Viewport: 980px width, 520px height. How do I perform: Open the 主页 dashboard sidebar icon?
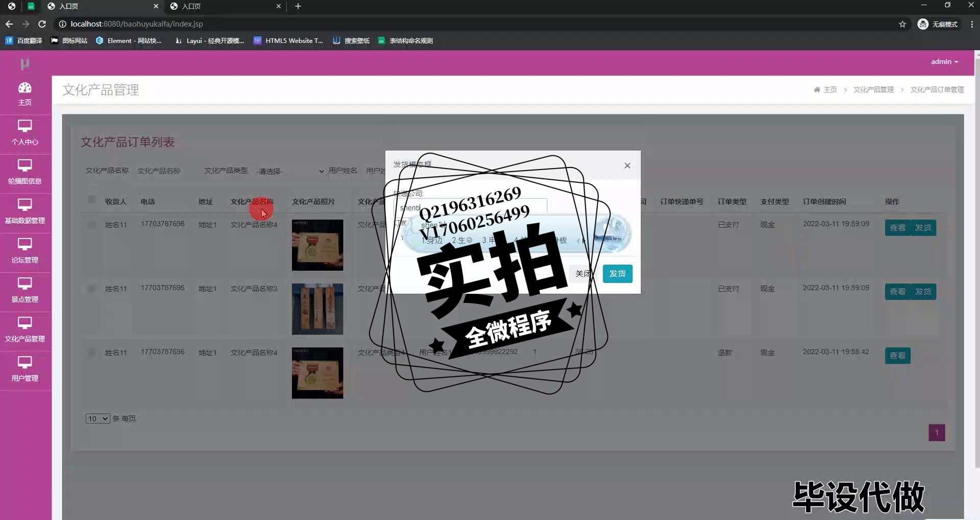click(x=25, y=94)
